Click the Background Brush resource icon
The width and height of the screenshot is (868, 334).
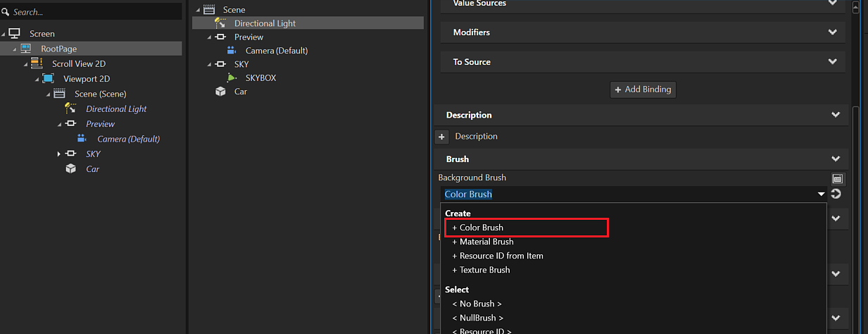pyautogui.click(x=837, y=179)
